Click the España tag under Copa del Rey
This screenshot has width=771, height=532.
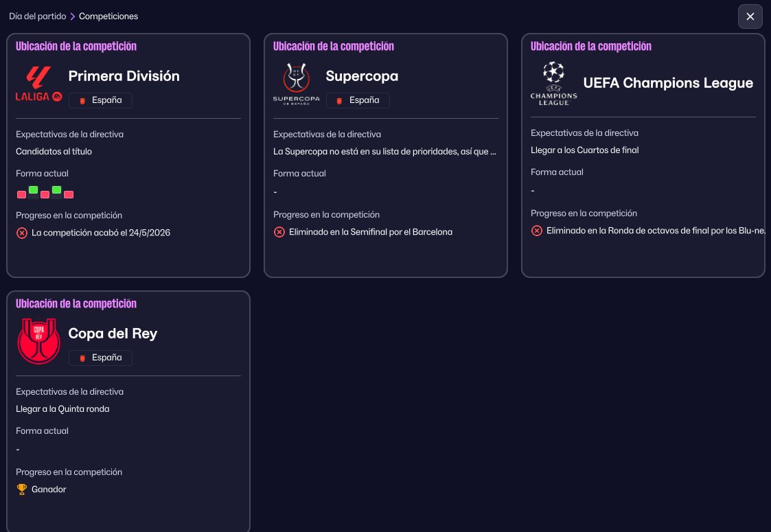pyautogui.click(x=100, y=358)
